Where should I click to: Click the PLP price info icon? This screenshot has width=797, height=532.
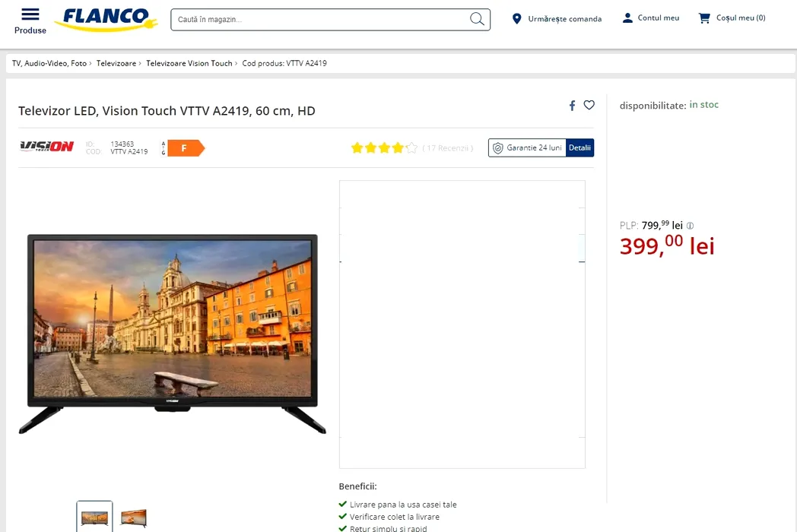point(690,226)
